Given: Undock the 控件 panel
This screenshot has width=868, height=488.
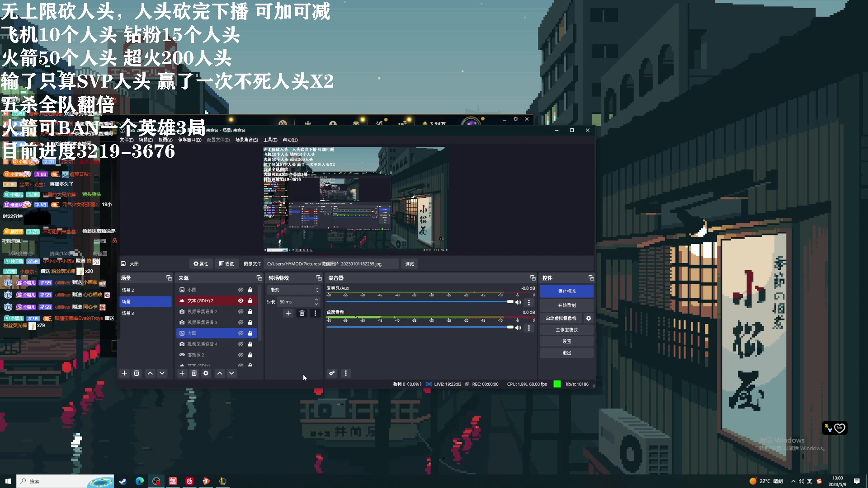Looking at the screenshot, I should coord(591,278).
